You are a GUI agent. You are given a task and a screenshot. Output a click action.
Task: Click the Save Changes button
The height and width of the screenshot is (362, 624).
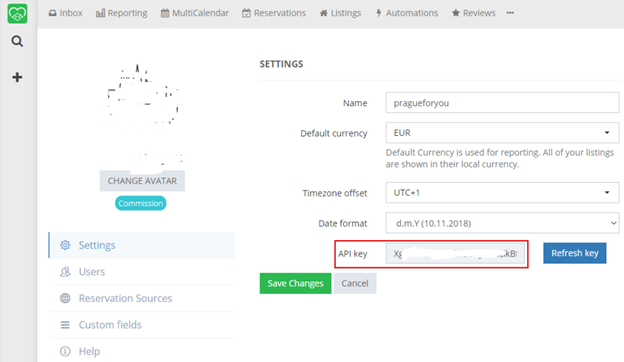pyautogui.click(x=295, y=283)
